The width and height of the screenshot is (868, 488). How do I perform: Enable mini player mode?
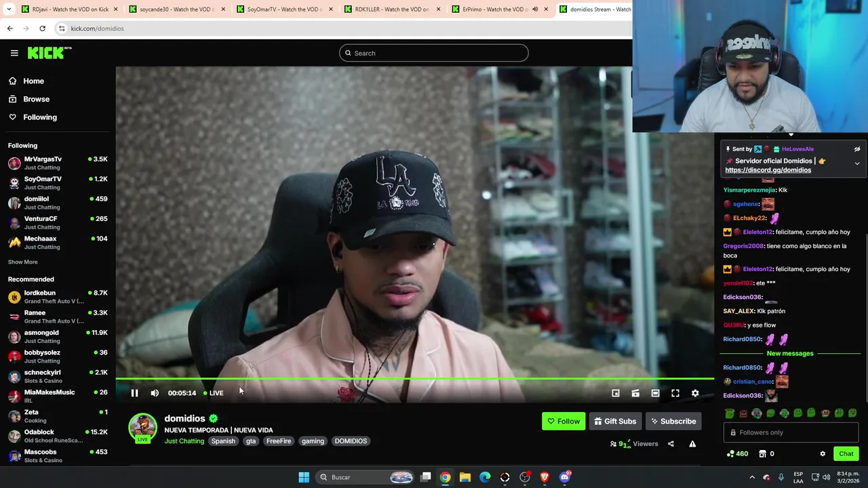point(616,393)
